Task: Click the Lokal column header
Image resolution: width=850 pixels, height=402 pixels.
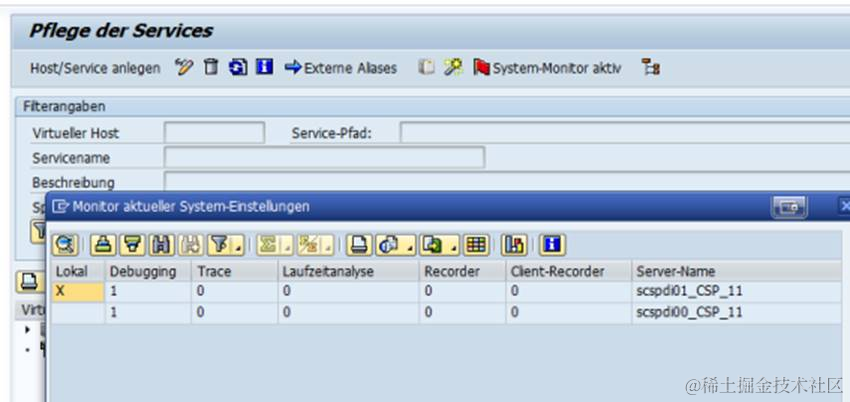Action: pyautogui.click(x=78, y=271)
